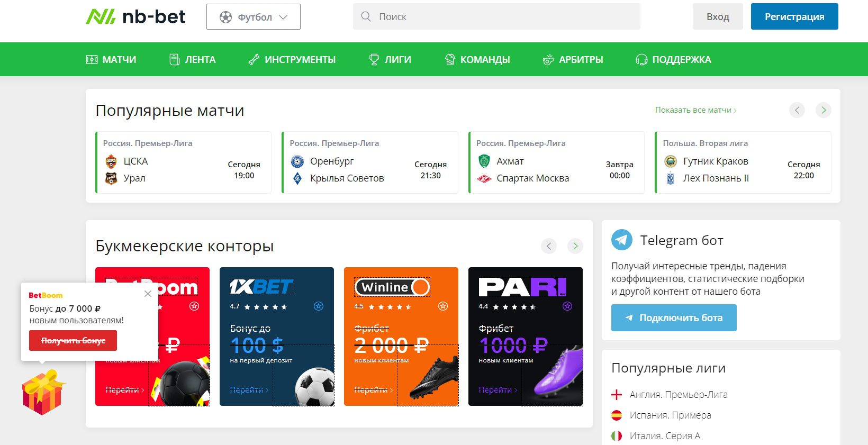This screenshot has width=868, height=445.
Task: Open Англия. Премьер-Лига league
Action: pos(679,395)
